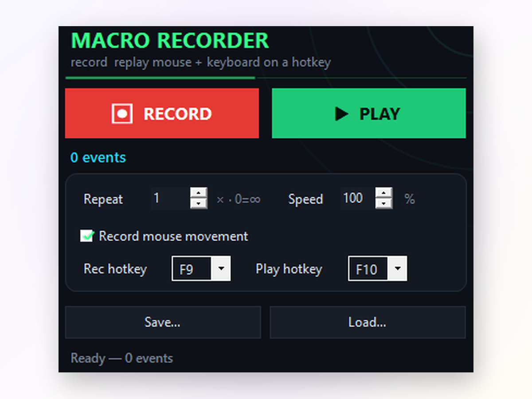The height and width of the screenshot is (399, 532).
Task: Start recording with the red RECORD button
Action: pyautogui.click(x=162, y=113)
